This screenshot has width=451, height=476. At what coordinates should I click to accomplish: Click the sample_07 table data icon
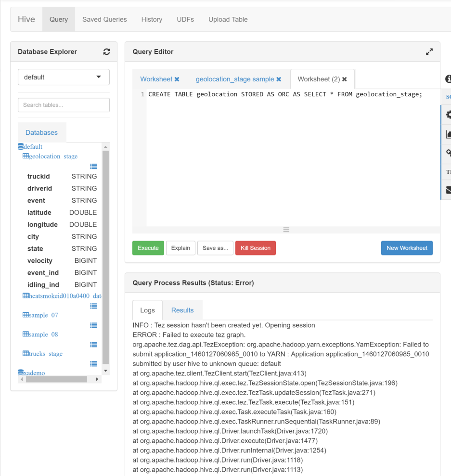93,325
